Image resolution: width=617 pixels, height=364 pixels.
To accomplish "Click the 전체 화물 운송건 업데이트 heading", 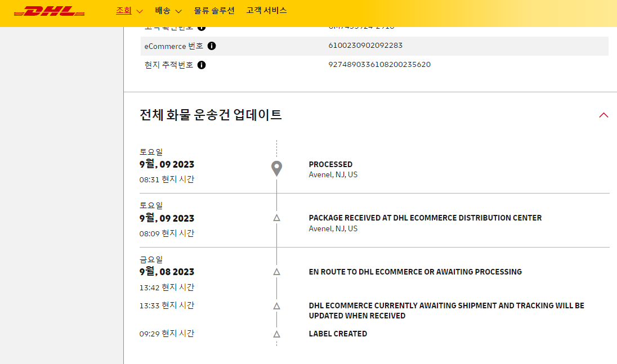I will coord(211,115).
